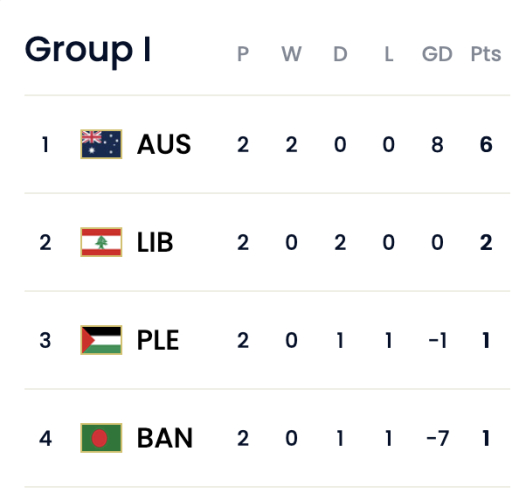Open the BAN team link

pyautogui.click(x=165, y=438)
